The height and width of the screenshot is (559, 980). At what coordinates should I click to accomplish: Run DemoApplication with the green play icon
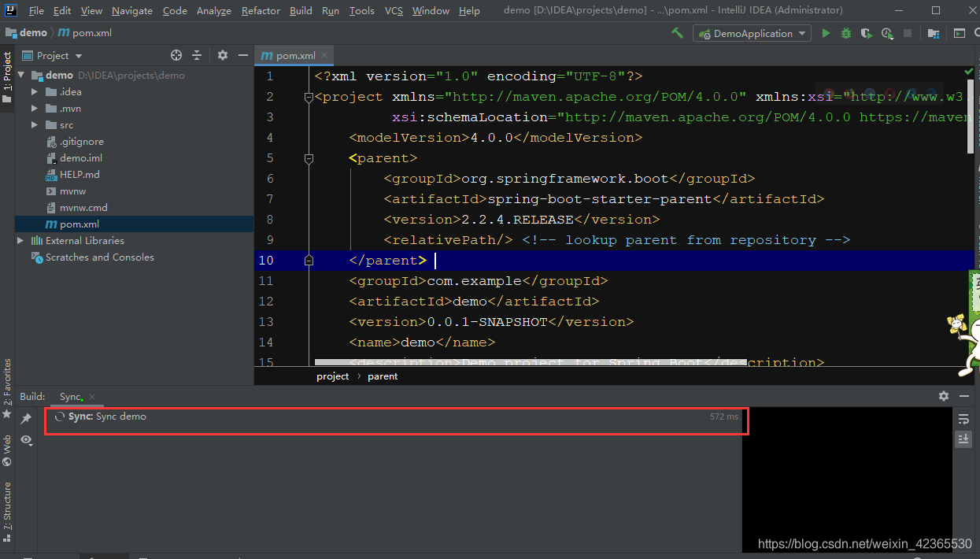pos(826,33)
